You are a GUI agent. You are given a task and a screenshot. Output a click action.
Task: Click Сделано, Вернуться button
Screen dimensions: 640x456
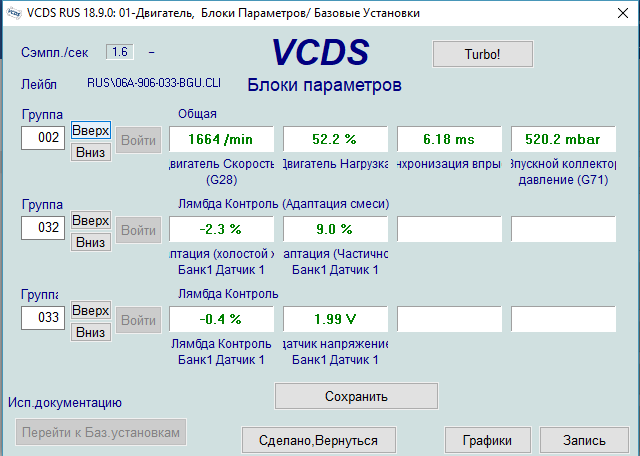point(318,440)
